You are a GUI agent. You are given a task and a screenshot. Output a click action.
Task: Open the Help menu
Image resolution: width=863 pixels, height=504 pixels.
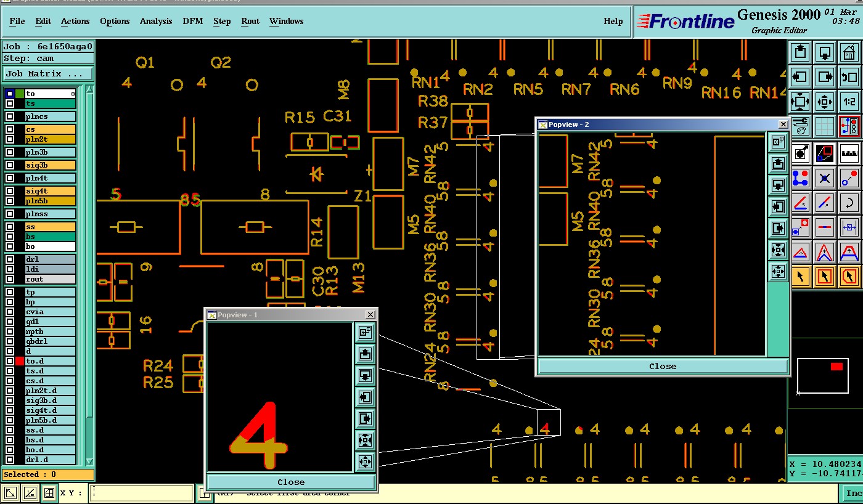coord(613,21)
